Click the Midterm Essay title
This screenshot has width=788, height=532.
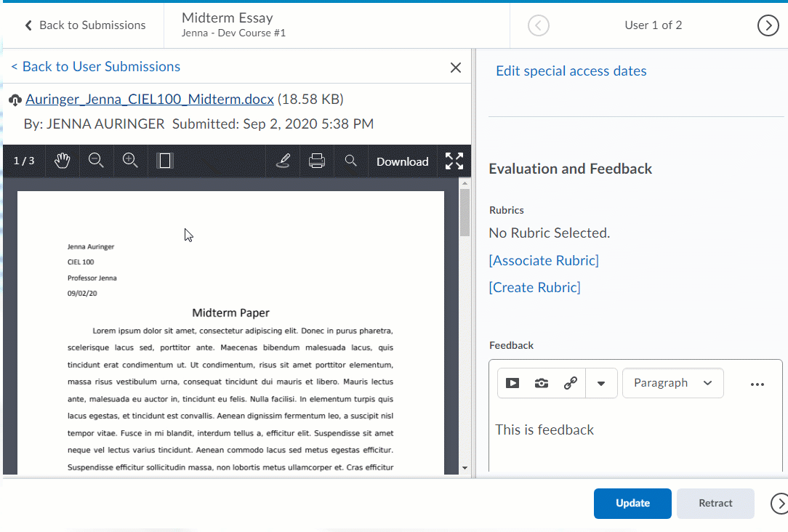point(227,17)
